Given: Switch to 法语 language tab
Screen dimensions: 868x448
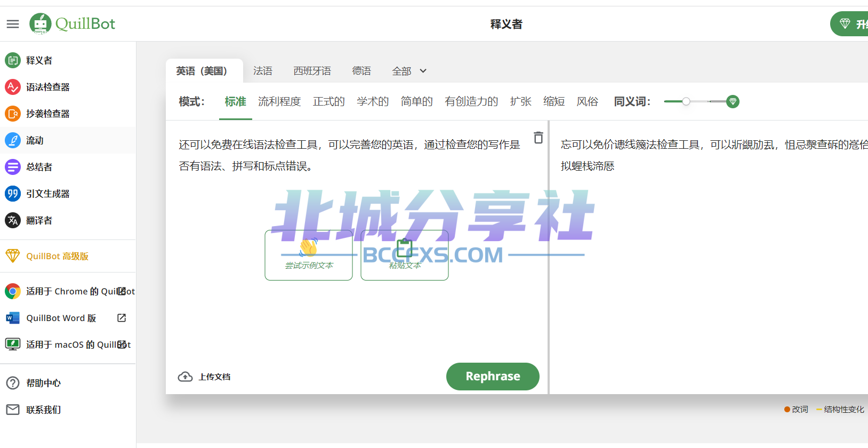Looking at the screenshot, I should point(263,71).
